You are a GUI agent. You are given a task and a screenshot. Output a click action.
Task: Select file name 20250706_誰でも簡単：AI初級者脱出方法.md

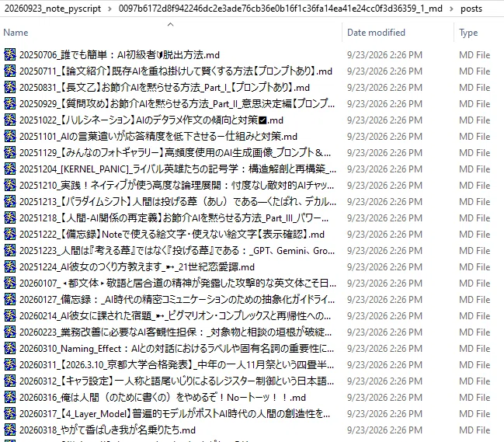(x=120, y=55)
